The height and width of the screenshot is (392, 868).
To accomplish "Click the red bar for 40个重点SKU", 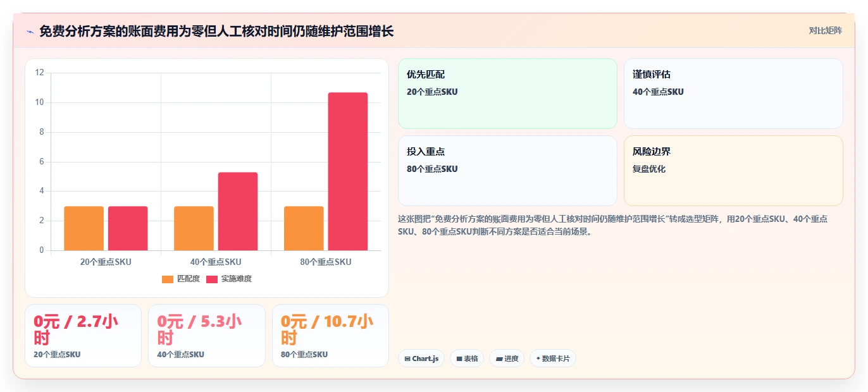I will [x=238, y=211].
